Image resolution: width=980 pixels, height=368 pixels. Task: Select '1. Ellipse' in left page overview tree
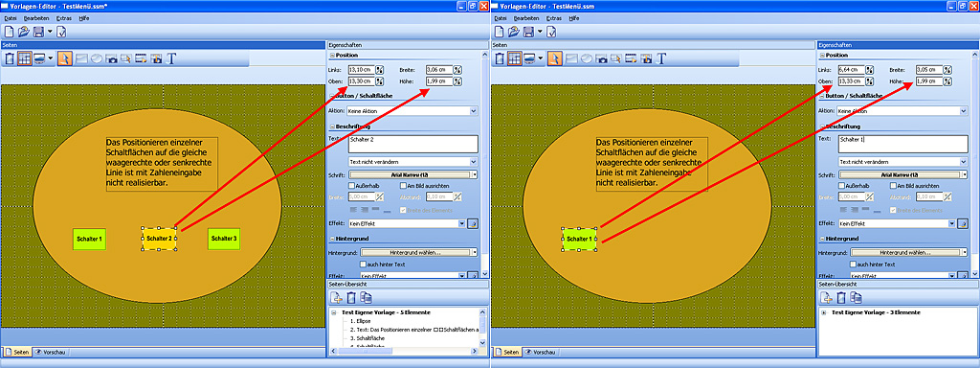click(x=361, y=320)
